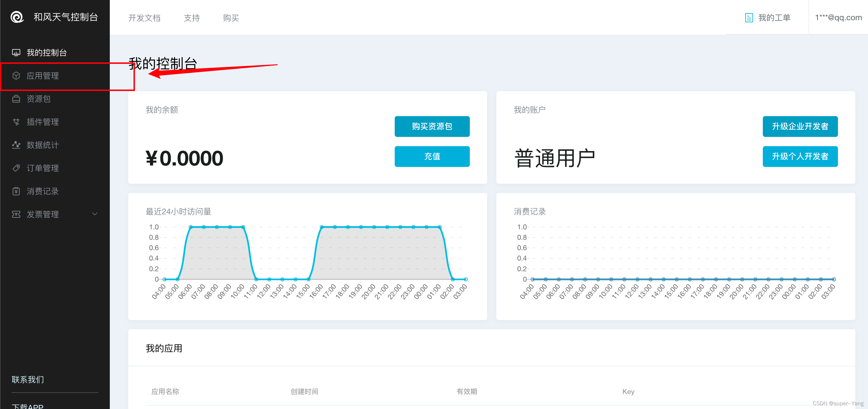Click the 普通用户 account type text
This screenshot has height=409, width=868.
(x=554, y=158)
